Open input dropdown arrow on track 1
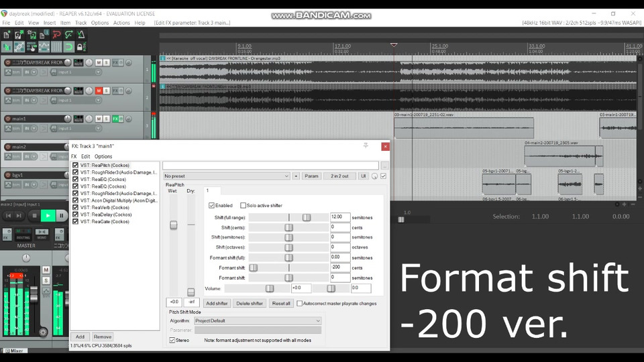The height and width of the screenshot is (362, 644). pyautogui.click(x=98, y=72)
